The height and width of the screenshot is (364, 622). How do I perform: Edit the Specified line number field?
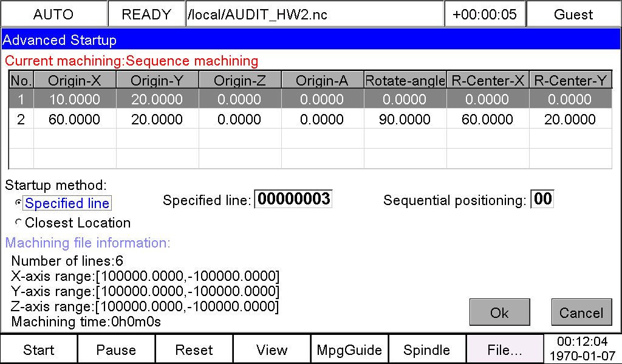(293, 199)
